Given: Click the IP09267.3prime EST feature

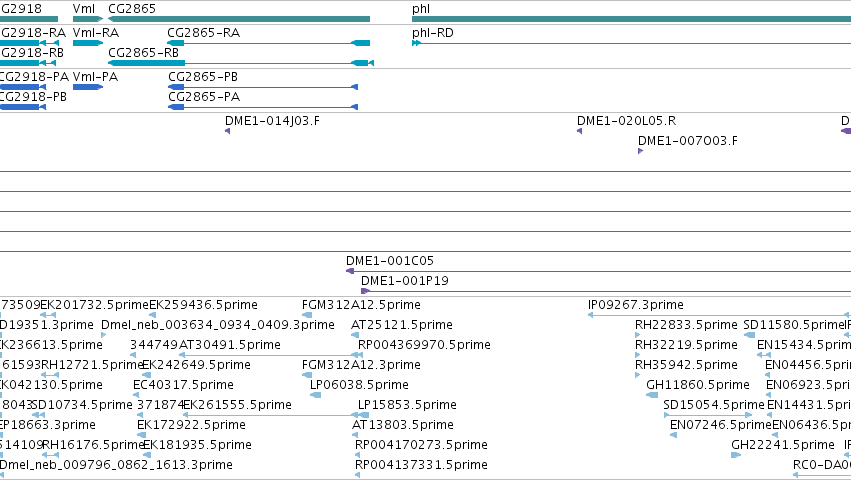Looking at the screenshot, I should click(719, 315).
